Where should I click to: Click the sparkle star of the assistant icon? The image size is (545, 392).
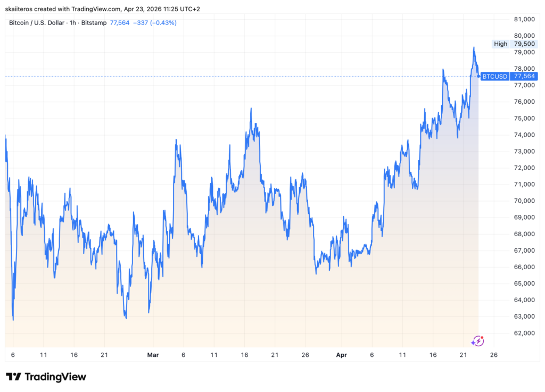tap(473, 343)
